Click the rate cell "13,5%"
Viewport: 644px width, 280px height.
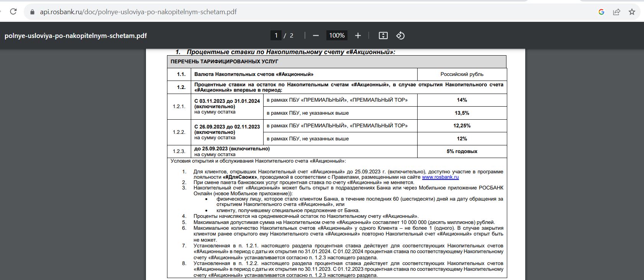(462, 113)
